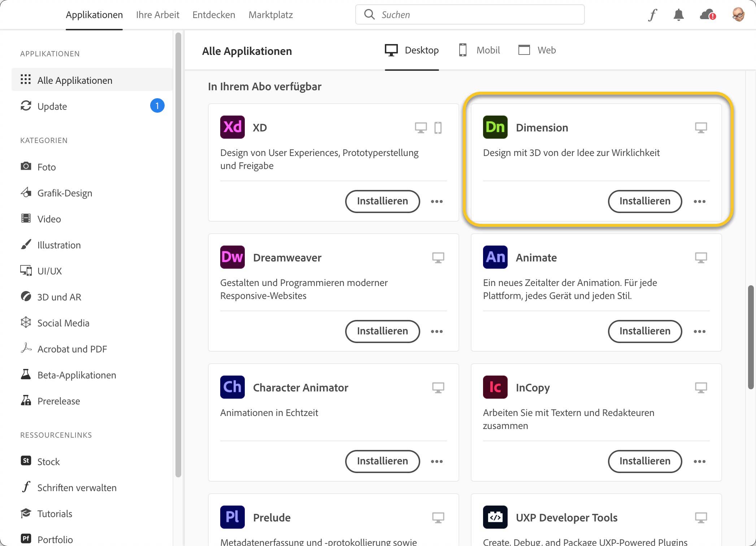Viewport: 756px width, 546px height.
Task: Switch to the Web tab
Action: coord(537,50)
